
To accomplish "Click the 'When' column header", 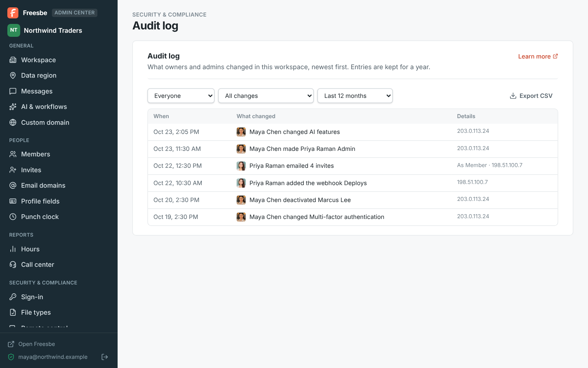I will tap(161, 116).
